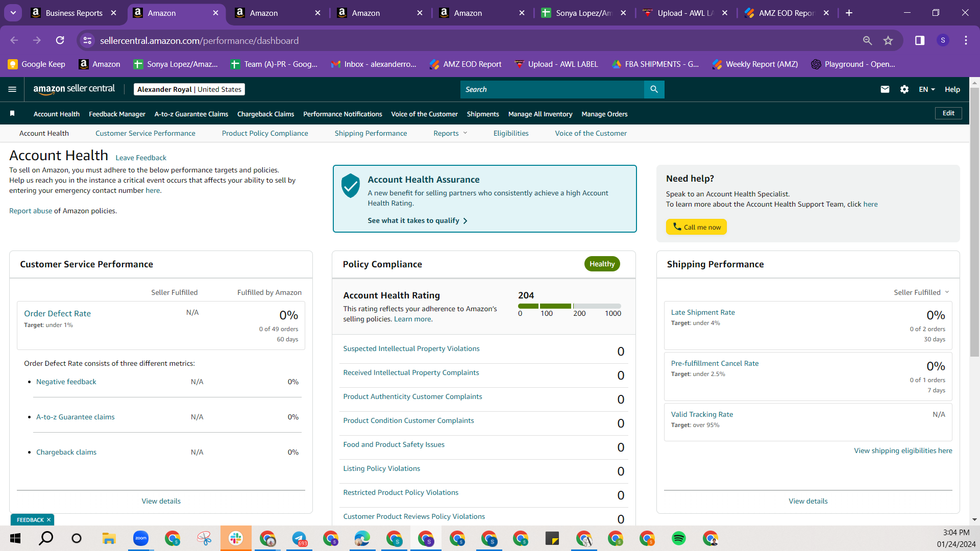Open the tab search dropdown arrow
980x551 pixels.
pyautogui.click(x=13, y=13)
